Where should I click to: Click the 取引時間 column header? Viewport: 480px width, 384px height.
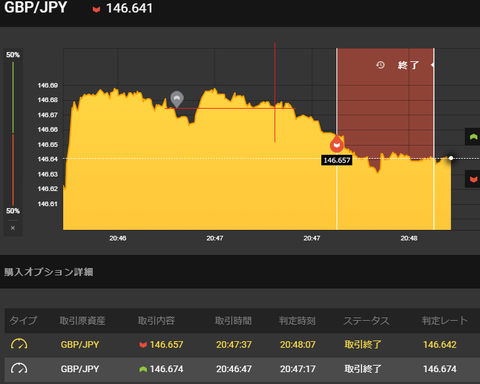pos(233,321)
